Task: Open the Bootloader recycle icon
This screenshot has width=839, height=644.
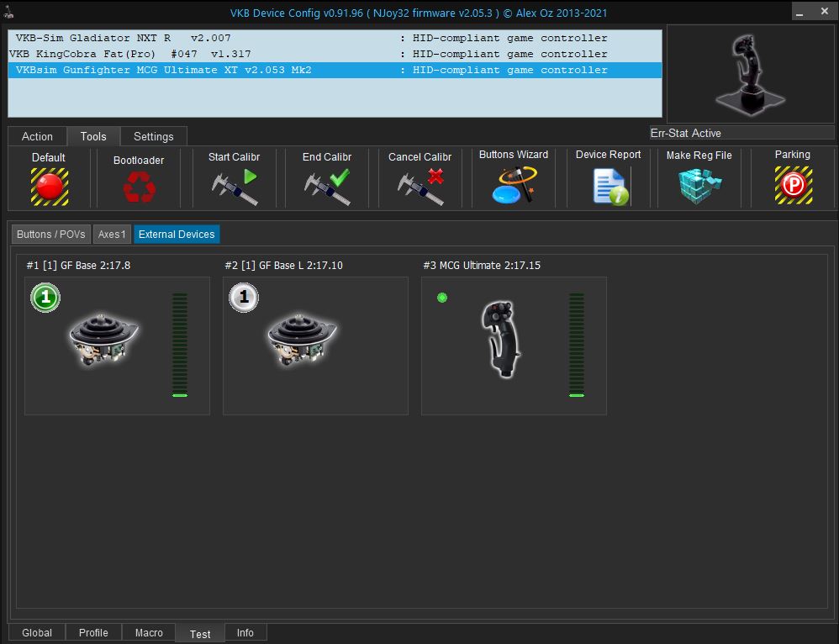Action: click(x=139, y=187)
